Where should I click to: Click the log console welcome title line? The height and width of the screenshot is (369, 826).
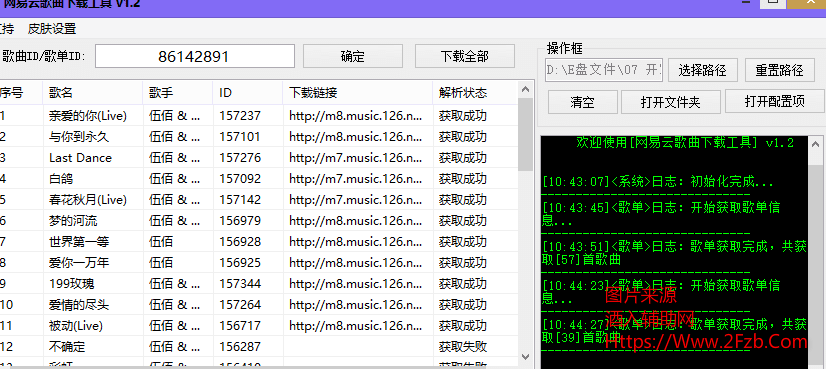tap(684, 142)
